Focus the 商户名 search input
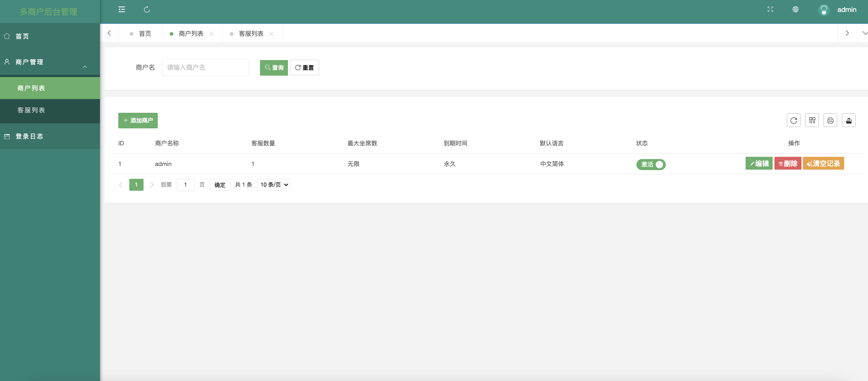This screenshot has height=381, width=868. click(205, 67)
